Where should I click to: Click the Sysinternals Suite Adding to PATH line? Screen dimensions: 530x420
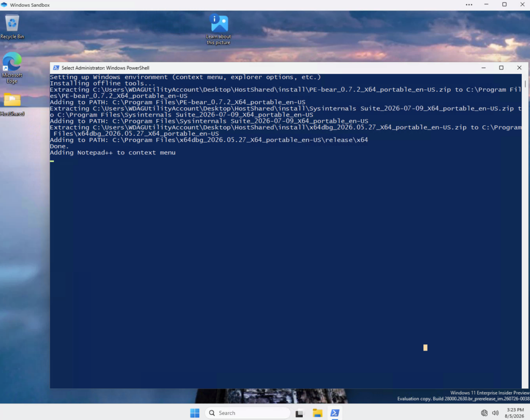pos(209,121)
